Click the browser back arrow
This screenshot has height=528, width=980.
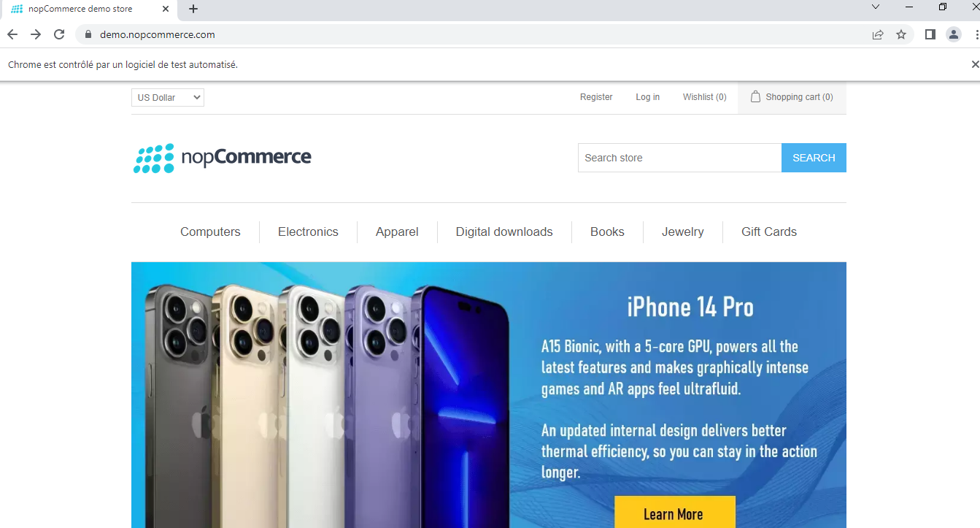(12, 34)
